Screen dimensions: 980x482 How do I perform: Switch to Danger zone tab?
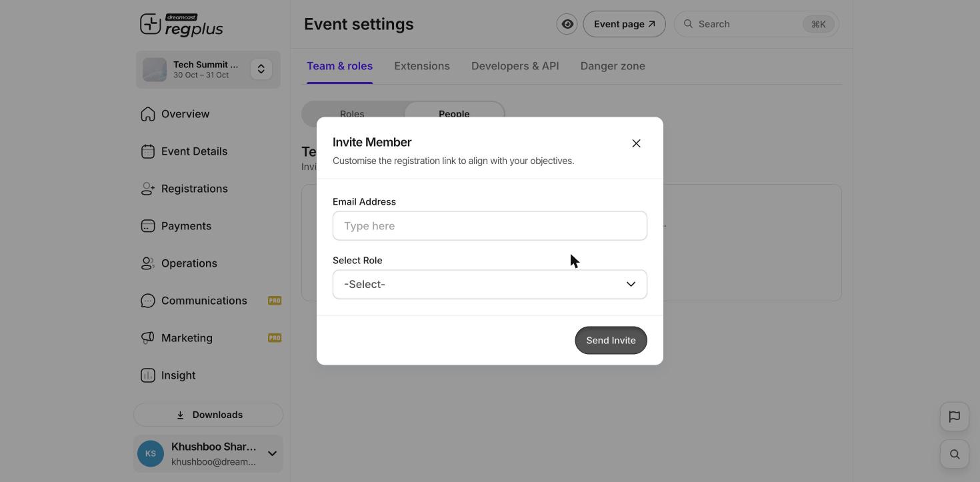613,66
